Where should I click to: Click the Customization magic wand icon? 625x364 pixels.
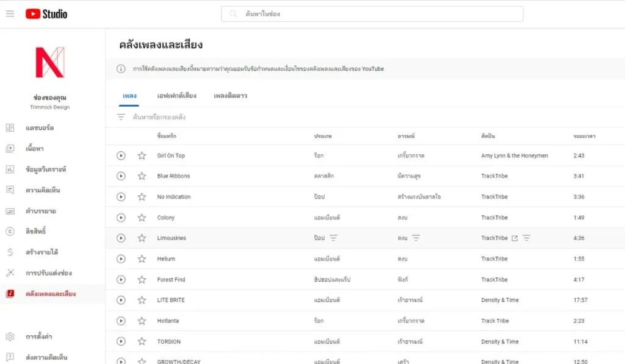click(10, 273)
